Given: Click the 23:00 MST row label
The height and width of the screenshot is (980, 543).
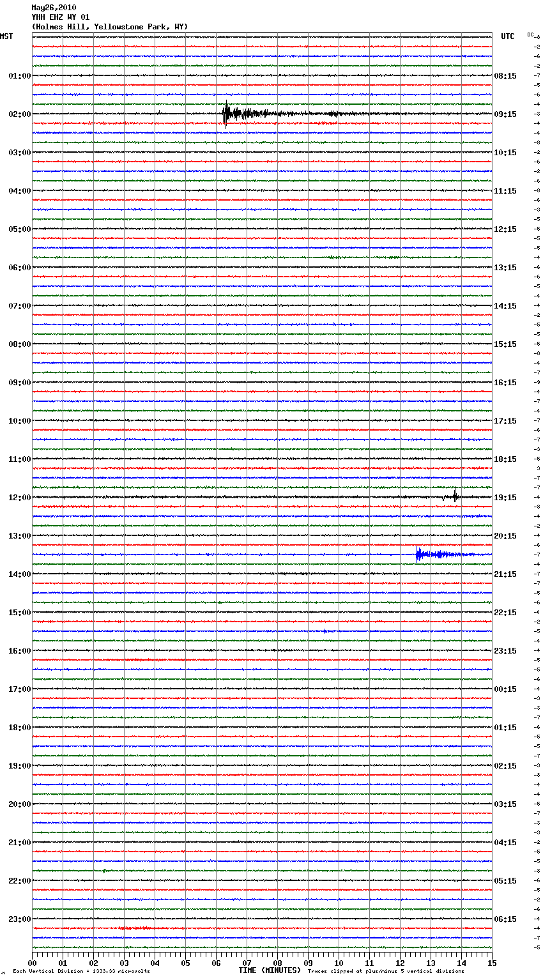Looking at the screenshot, I should click(20, 919).
